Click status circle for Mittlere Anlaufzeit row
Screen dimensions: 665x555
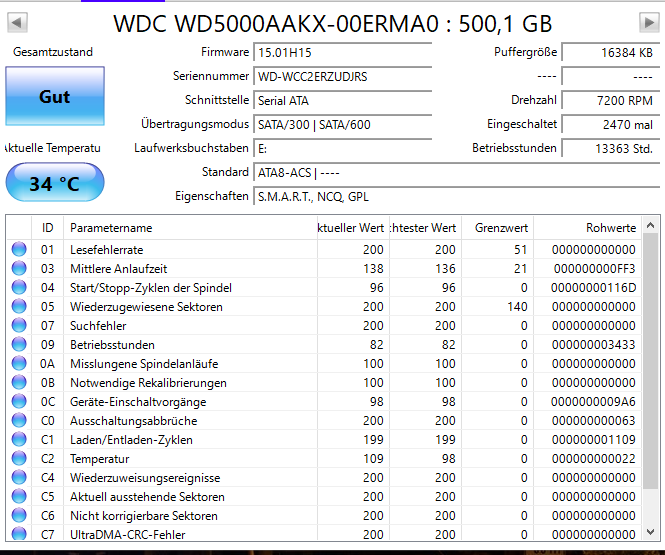pos(19,268)
